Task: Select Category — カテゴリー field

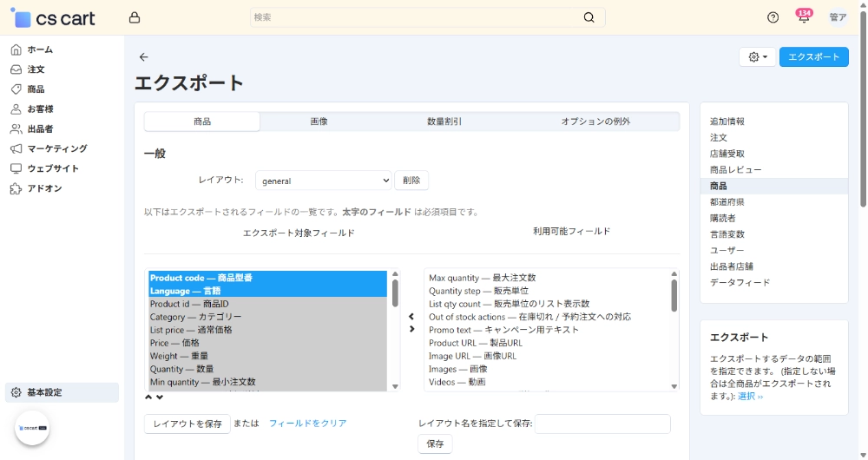Action: click(x=268, y=317)
